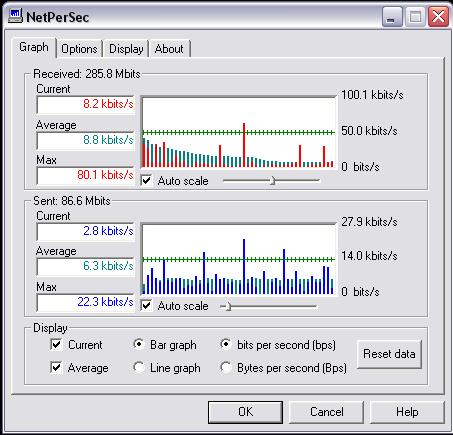Image resolution: width=453 pixels, height=435 pixels.
Task: Confirm with the OK button
Action: click(245, 412)
